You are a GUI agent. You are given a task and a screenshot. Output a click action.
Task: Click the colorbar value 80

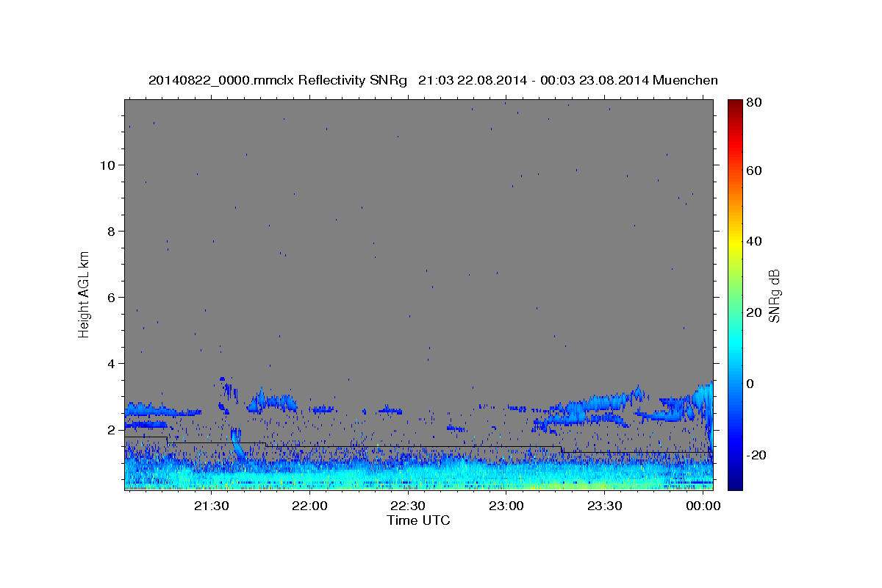pyautogui.click(x=753, y=102)
